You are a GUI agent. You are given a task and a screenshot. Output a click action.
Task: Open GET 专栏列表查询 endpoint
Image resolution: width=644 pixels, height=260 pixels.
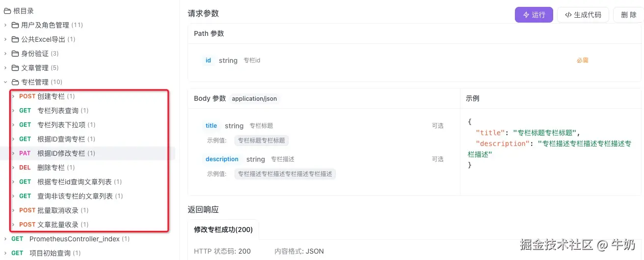click(58, 111)
